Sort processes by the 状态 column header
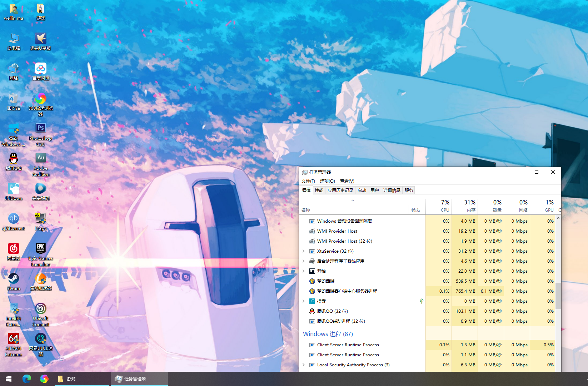This screenshot has height=386, width=588. pyautogui.click(x=417, y=206)
